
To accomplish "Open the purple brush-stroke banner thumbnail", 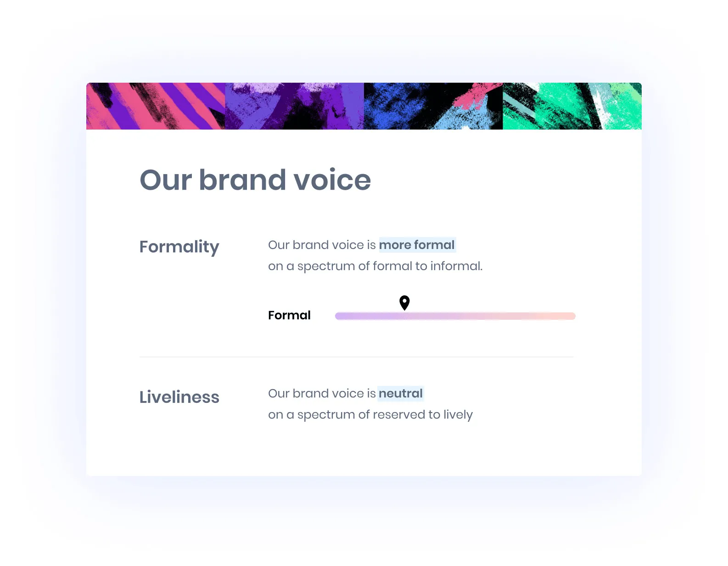I will [x=295, y=106].
